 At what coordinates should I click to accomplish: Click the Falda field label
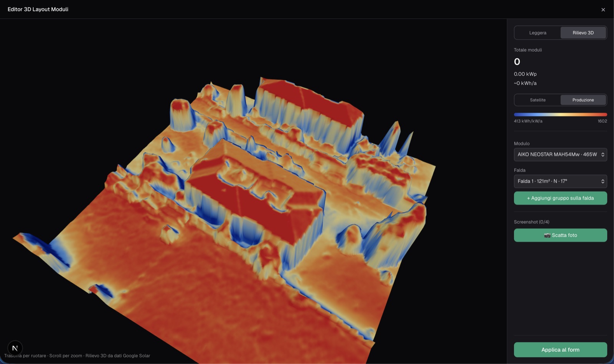520,170
